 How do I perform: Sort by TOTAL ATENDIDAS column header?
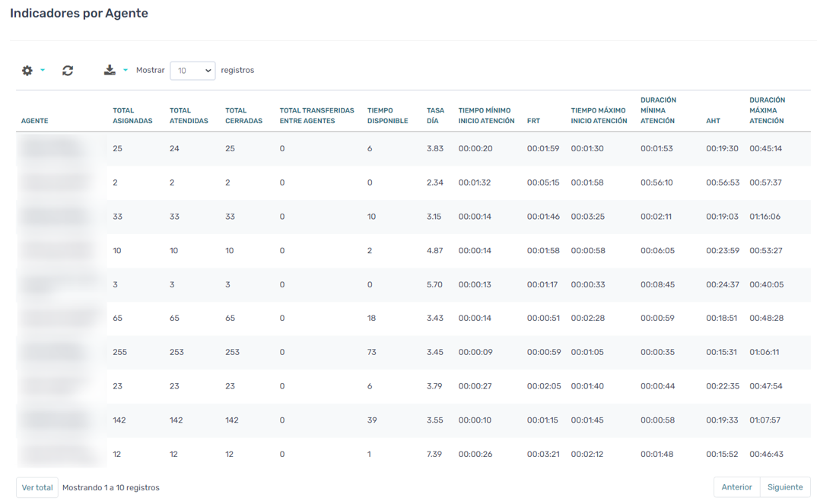click(x=189, y=116)
